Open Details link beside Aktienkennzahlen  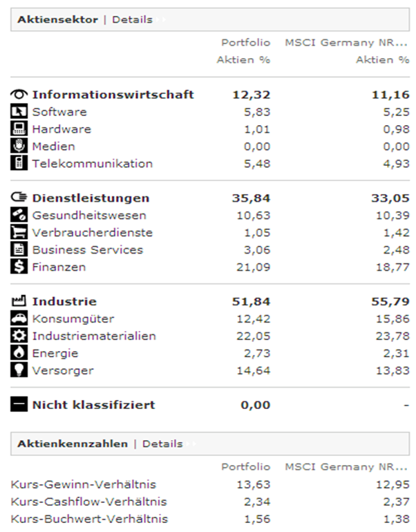point(162,444)
